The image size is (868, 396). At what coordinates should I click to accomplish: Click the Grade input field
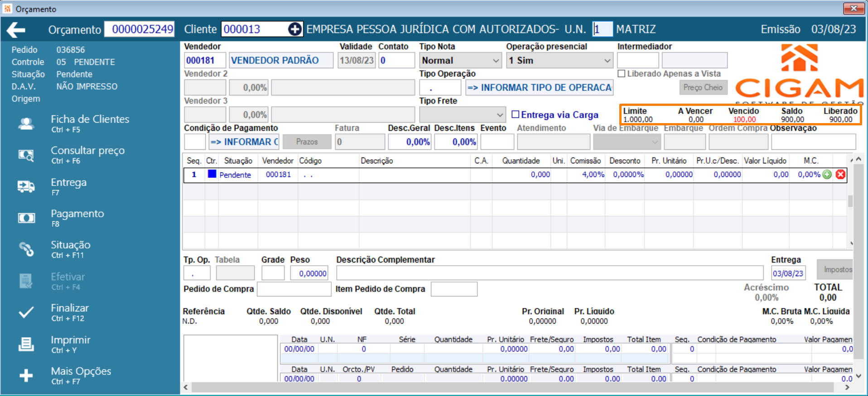[x=273, y=273]
